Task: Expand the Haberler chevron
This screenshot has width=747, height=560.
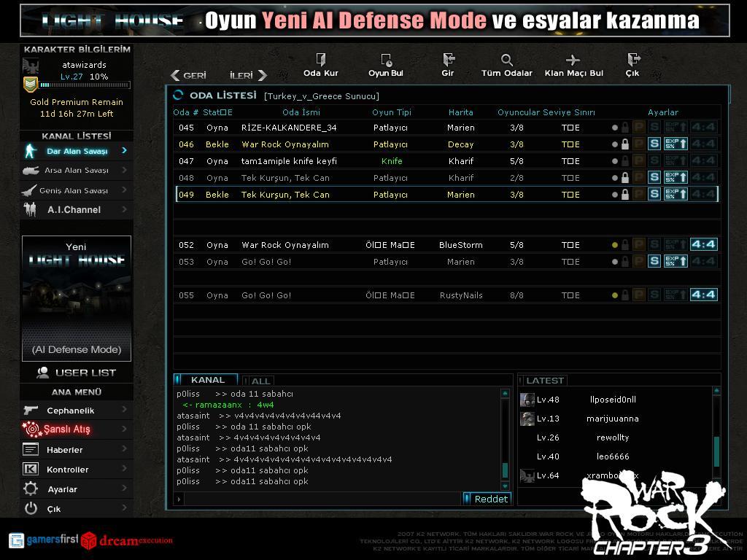Action: [124, 449]
